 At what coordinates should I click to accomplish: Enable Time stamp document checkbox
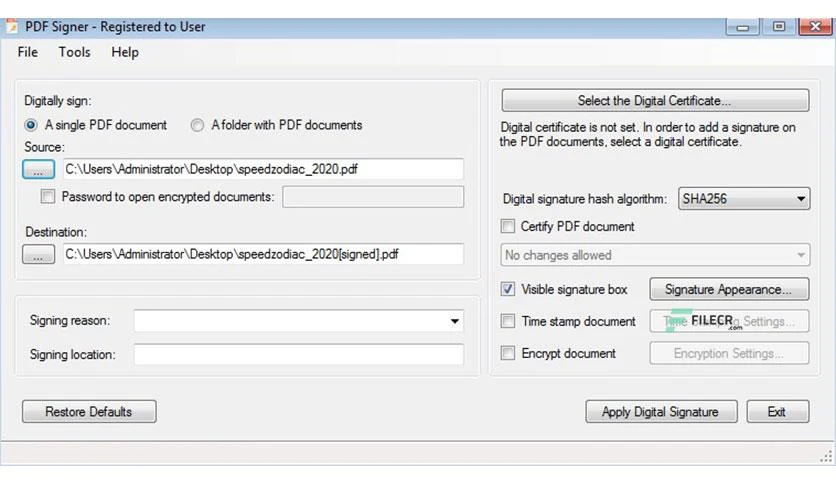coord(508,321)
